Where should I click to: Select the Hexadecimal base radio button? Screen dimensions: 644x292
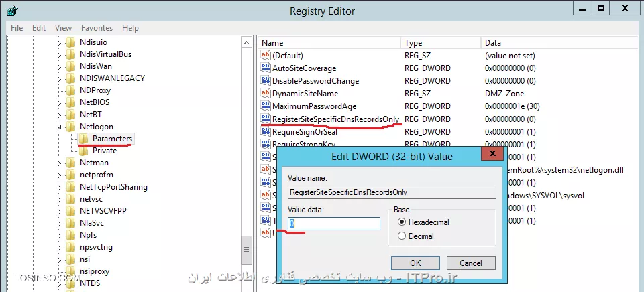[x=402, y=222]
